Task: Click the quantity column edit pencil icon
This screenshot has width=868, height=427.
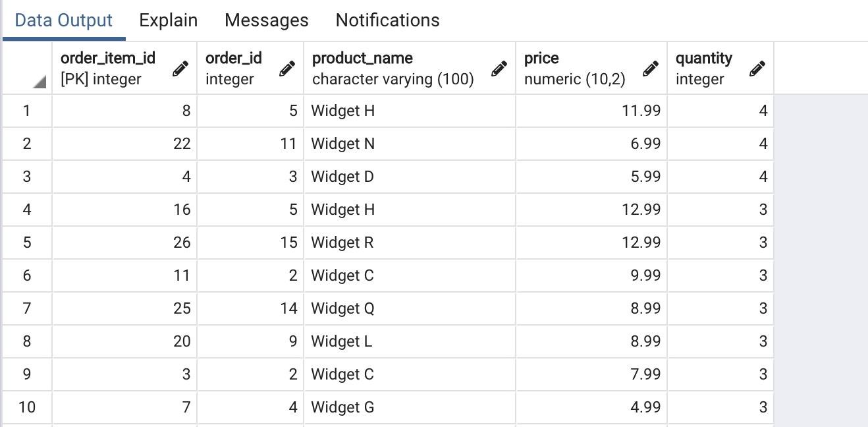Action: (757, 69)
